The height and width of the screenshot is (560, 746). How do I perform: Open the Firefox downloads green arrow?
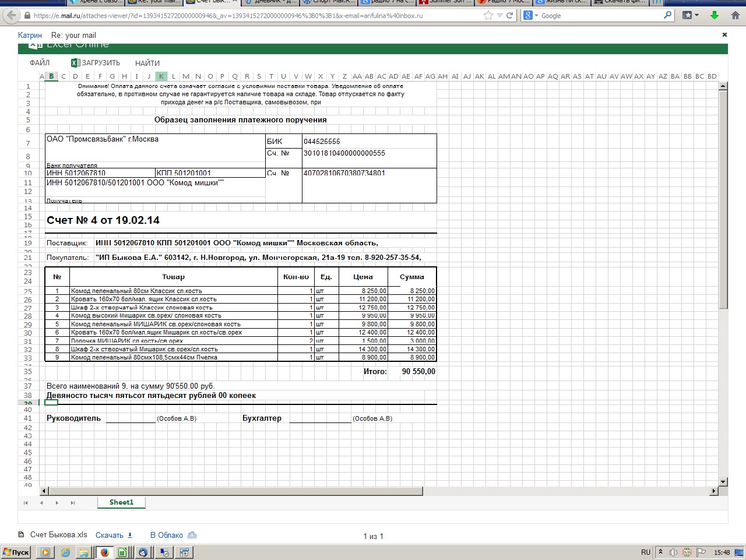tap(715, 16)
